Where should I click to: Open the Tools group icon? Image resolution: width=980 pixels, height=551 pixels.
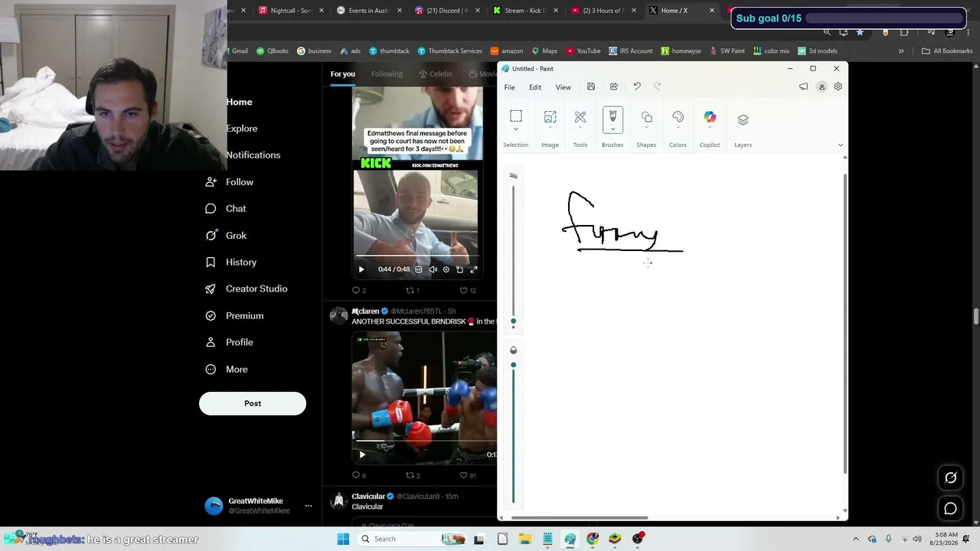[580, 117]
